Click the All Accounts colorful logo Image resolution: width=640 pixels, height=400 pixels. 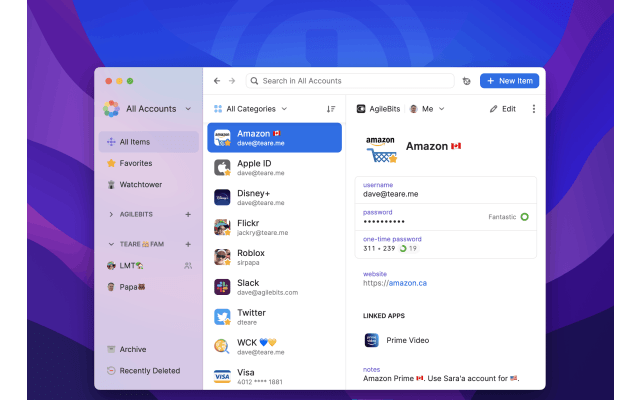[x=111, y=109]
